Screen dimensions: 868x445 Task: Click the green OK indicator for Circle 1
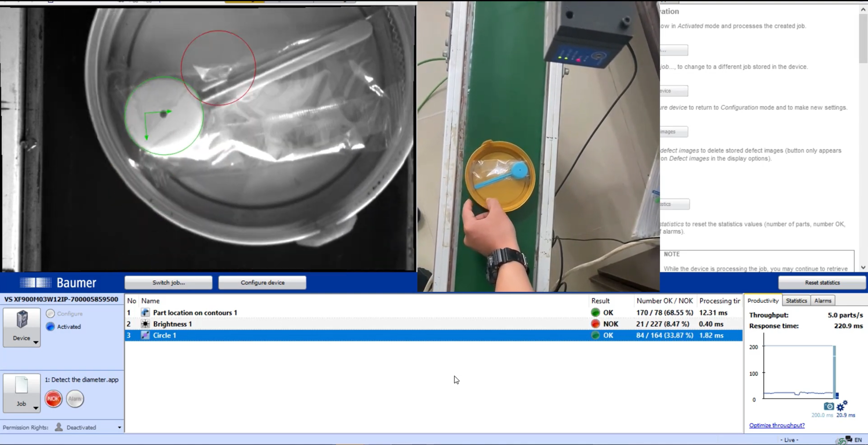click(x=595, y=335)
